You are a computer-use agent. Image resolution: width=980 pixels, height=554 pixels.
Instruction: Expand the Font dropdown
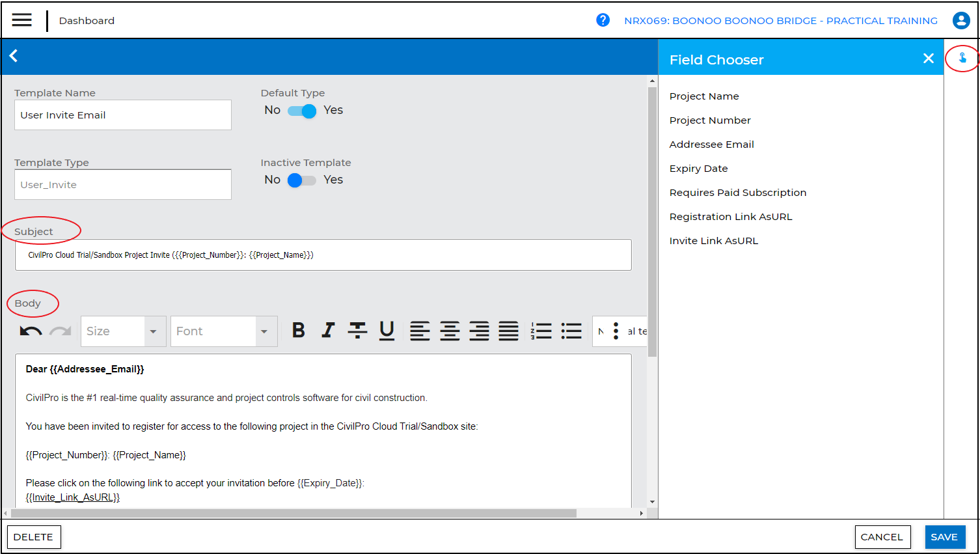[x=264, y=331]
